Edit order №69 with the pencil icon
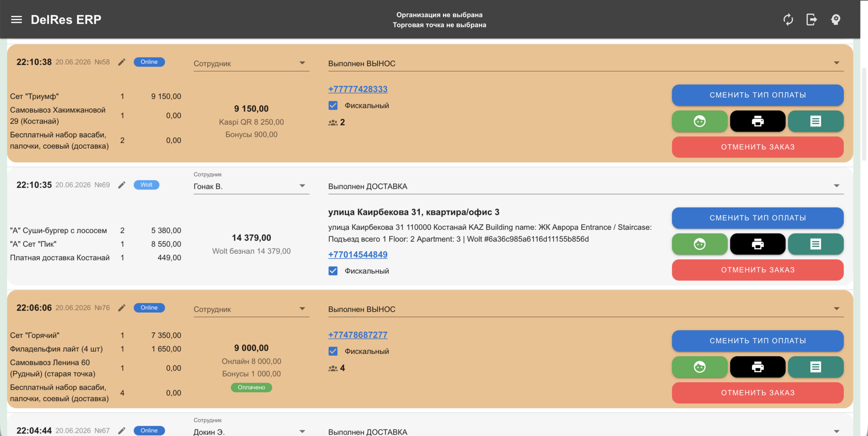The height and width of the screenshot is (436, 868). [122, 185]
